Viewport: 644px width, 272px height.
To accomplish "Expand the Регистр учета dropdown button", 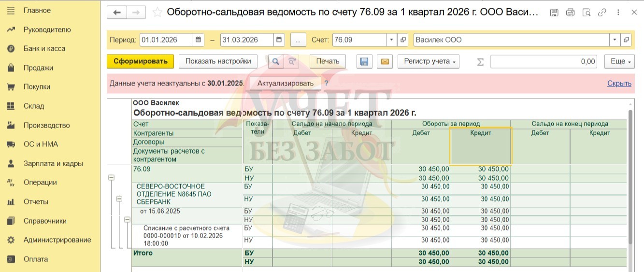I will pos(428,61).
